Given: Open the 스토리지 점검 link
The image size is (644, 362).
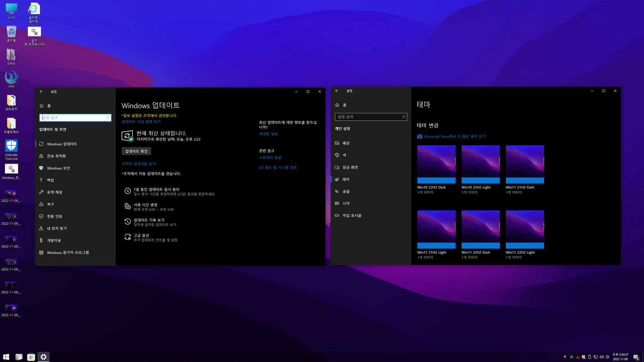Looking at the screenshot, I should (270, 157).
